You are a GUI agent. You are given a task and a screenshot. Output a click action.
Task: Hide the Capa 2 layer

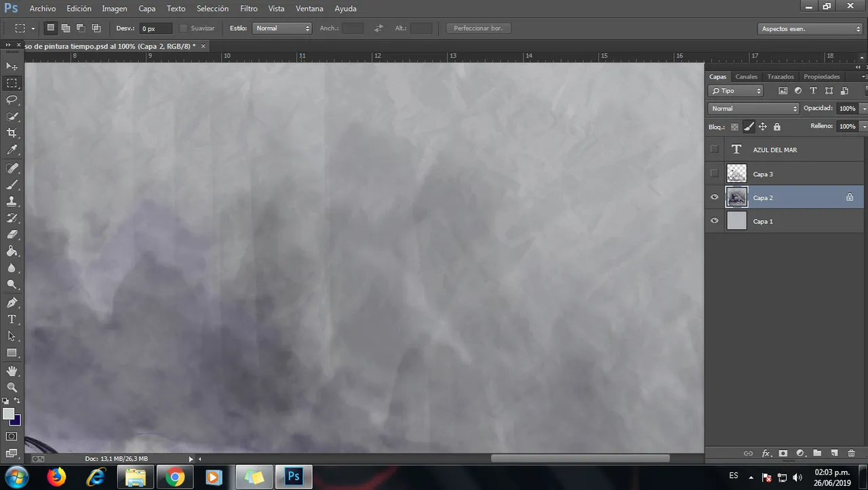pos(714,197)
